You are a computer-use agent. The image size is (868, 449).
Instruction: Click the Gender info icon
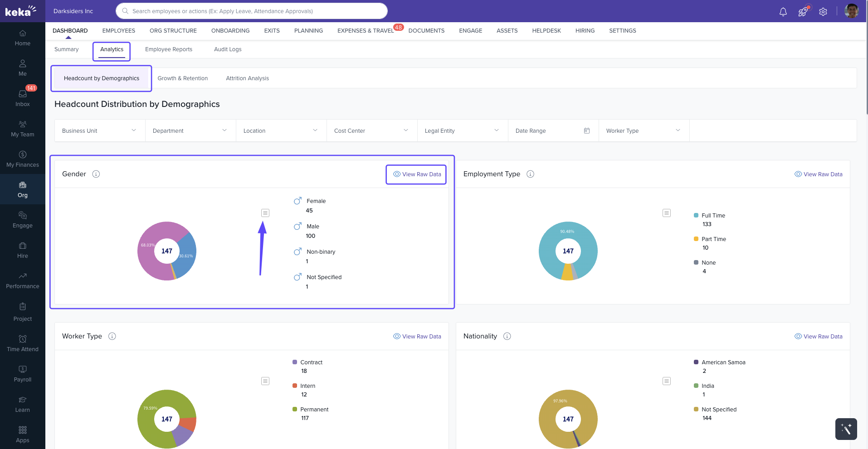click(96, 174)
